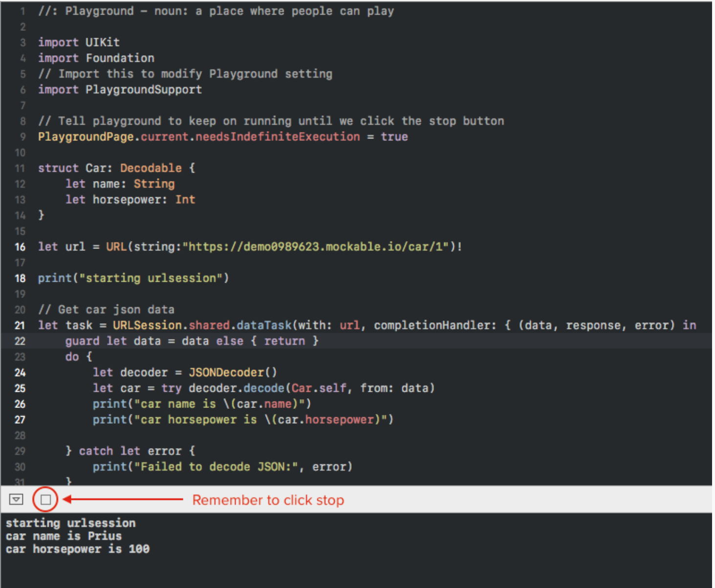The width and height of the screenshot is (715, 588).
Task: Click line number 18 in gutter
Action: pos(20,278)
